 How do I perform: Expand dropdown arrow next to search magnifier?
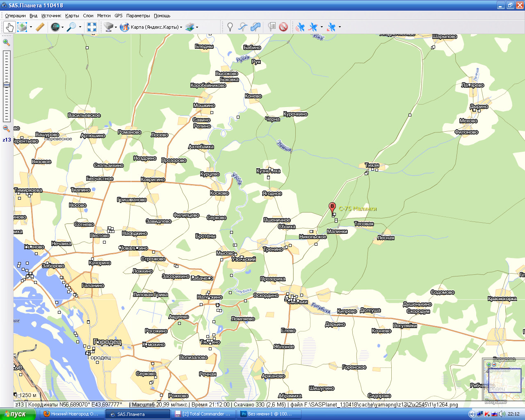click(x=80, y=27)
